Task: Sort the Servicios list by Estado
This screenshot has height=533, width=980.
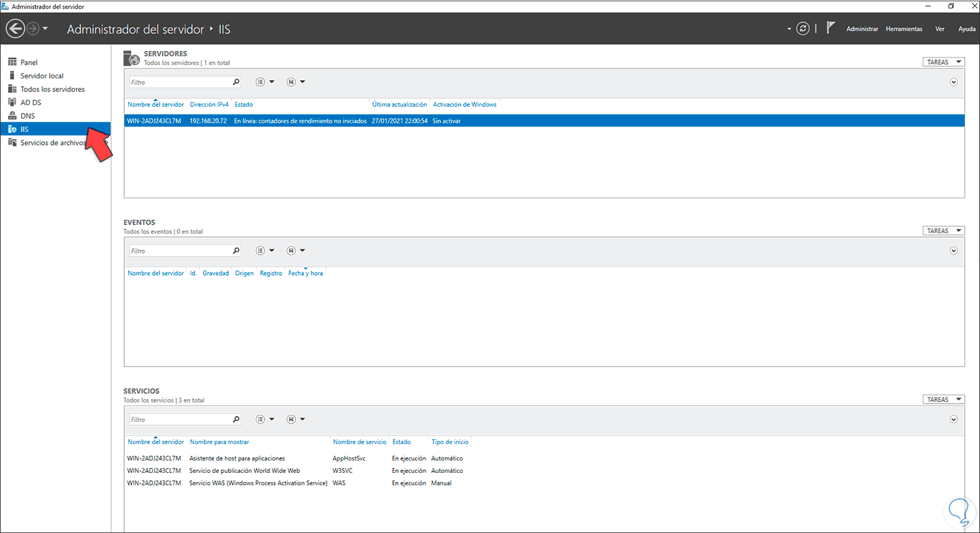Action: pos(402,442)
